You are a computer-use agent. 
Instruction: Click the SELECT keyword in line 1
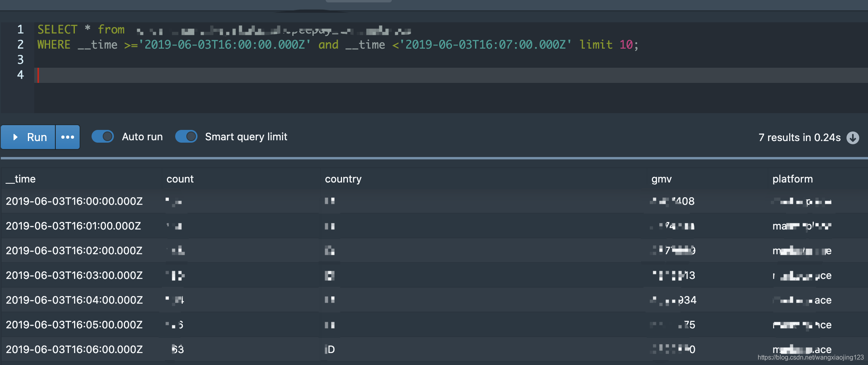57,29
